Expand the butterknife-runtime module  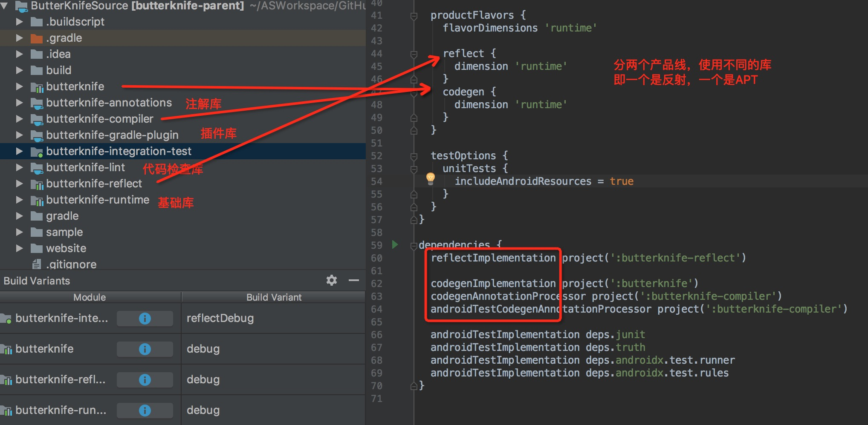click(19, 200)
